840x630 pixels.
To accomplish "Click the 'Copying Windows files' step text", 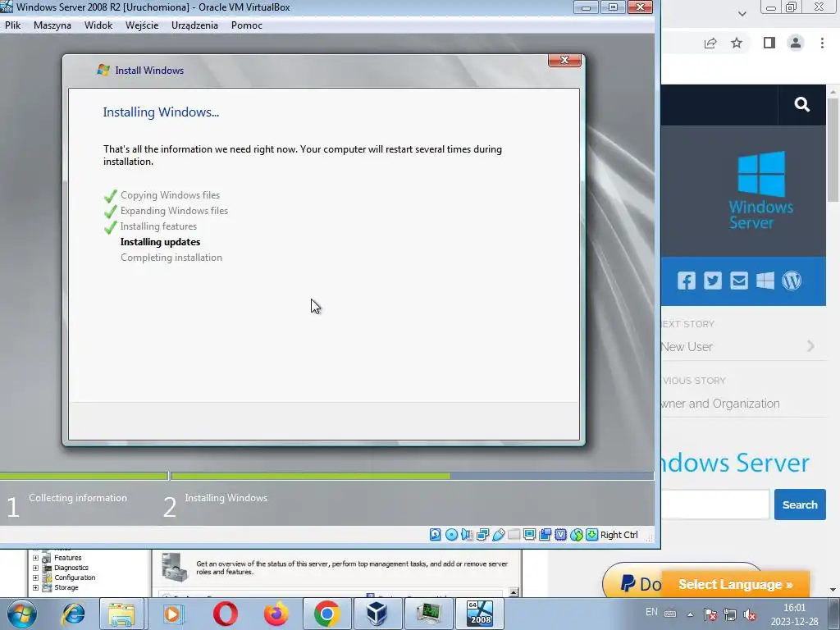I will point(170,195).
